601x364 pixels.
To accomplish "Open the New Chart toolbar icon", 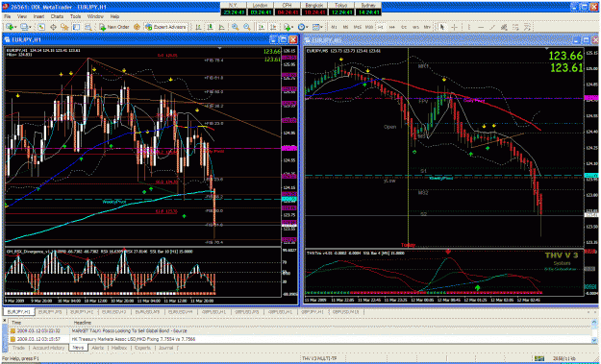I will pos(9,27).
